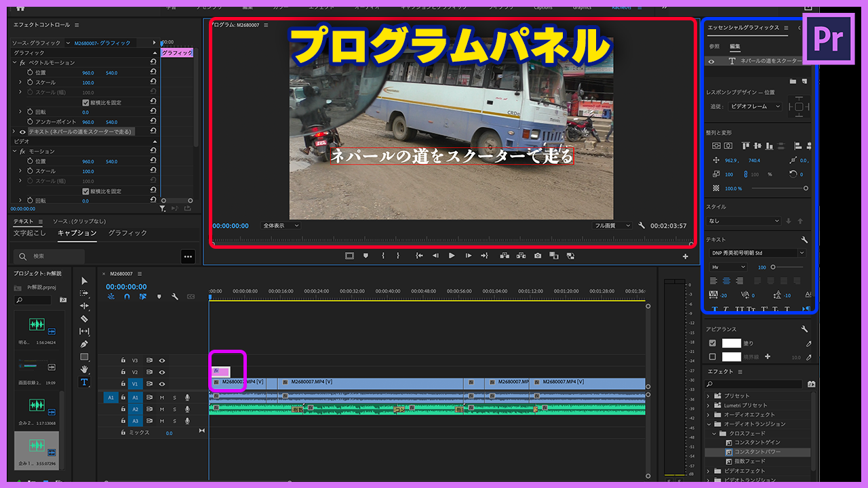The height and width of the screenshot is (488, 868).
Task: Step back one frame in program monitor
Action: coord(435,256)
